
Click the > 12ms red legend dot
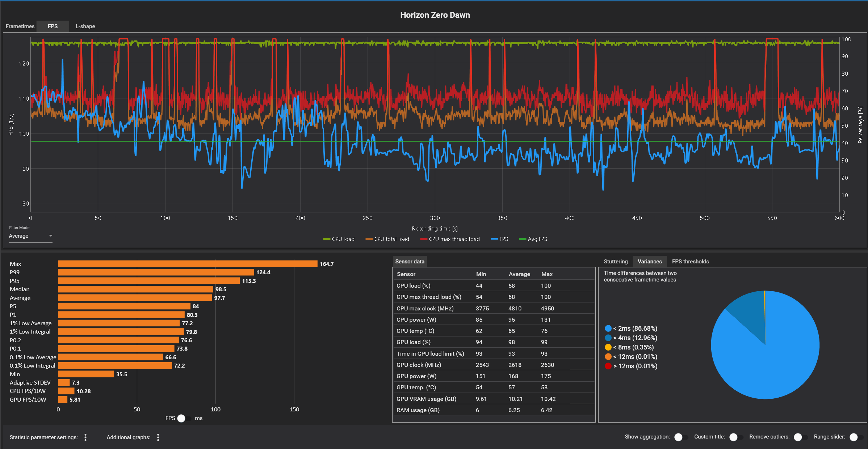608,366
